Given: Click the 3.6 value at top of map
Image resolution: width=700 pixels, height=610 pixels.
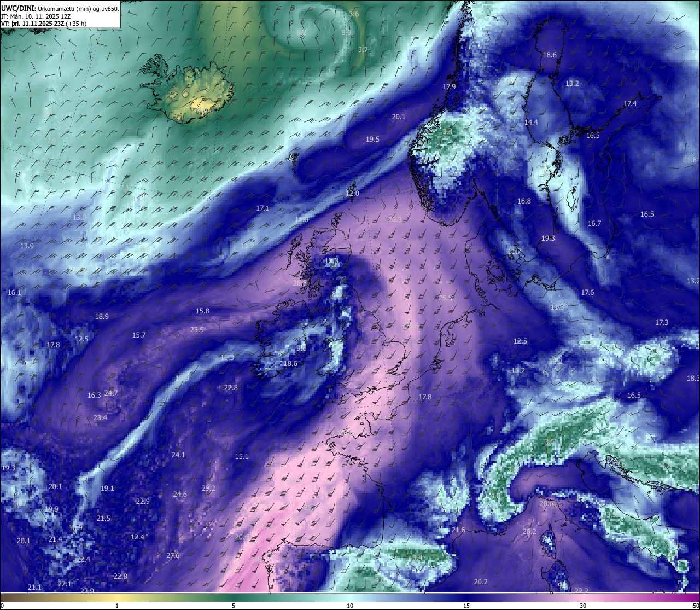Looking at the screenshot, I should [354, 14].
